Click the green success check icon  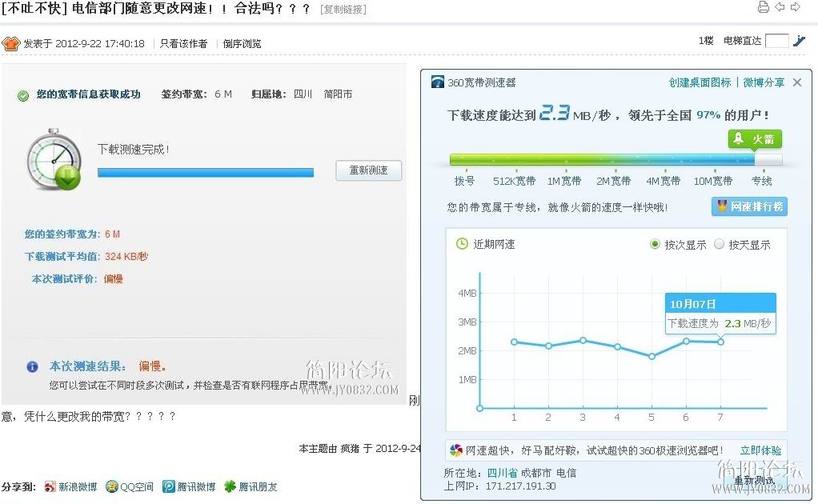point(23,95)
